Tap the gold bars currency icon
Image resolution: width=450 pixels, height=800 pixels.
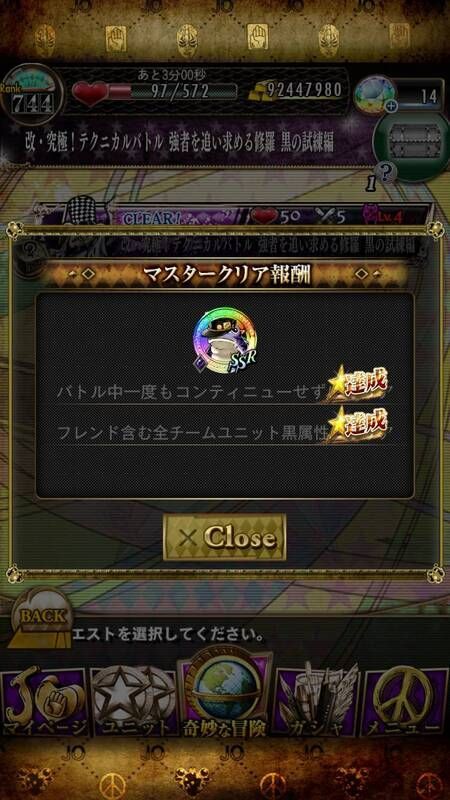click(x=259, y=92)
